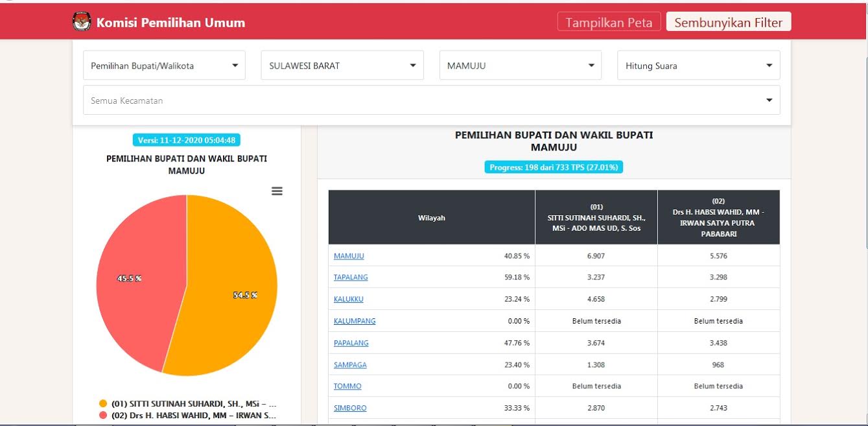
Task: Open the SAMPAGA district link
Action: coord(350,365)
